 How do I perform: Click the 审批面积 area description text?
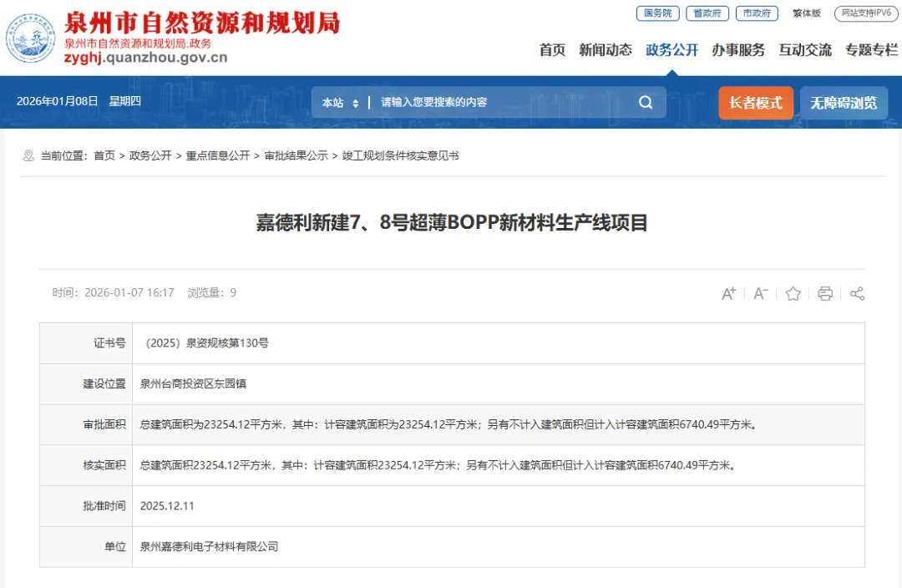pos(450,424)
